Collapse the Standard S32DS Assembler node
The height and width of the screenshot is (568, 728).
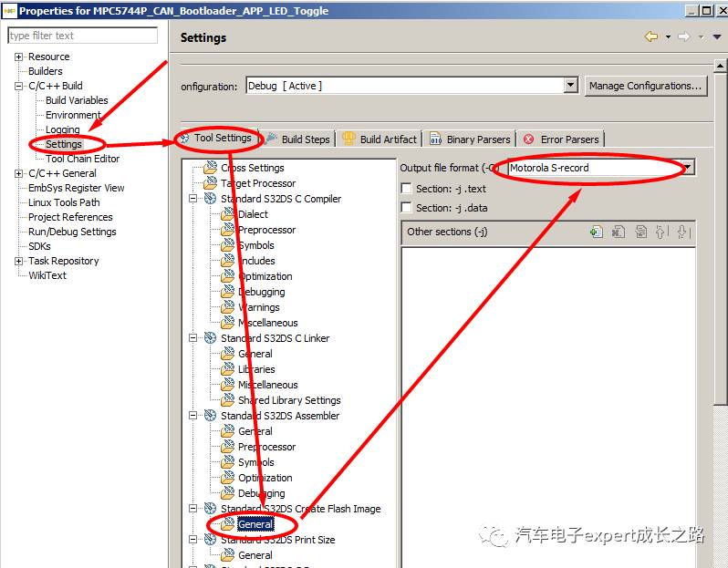[192, 416]
